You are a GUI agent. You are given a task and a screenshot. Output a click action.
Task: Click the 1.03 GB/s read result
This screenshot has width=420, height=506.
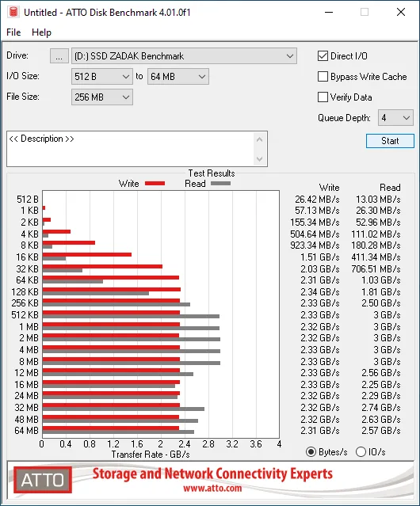[x=381, y=280]
